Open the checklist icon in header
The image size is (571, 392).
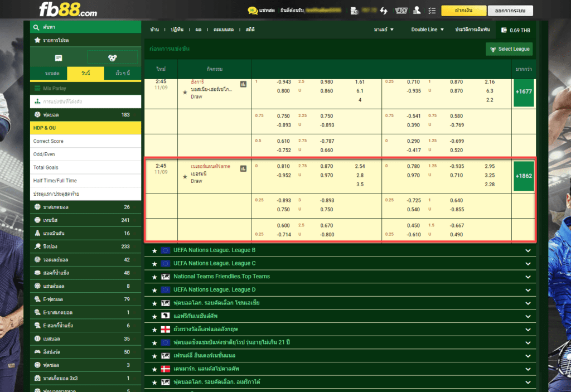432,11
